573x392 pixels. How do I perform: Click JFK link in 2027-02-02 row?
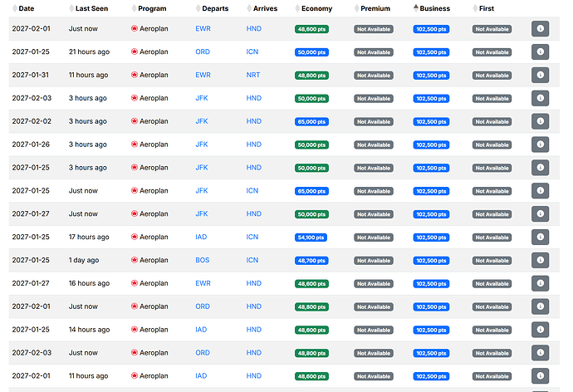coord(201,121)
